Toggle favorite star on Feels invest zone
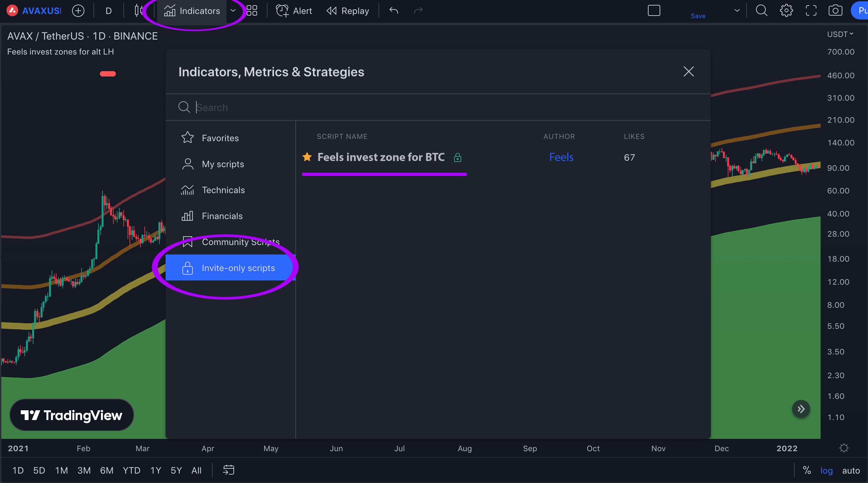The image size is (868, 483). point(307,157)
